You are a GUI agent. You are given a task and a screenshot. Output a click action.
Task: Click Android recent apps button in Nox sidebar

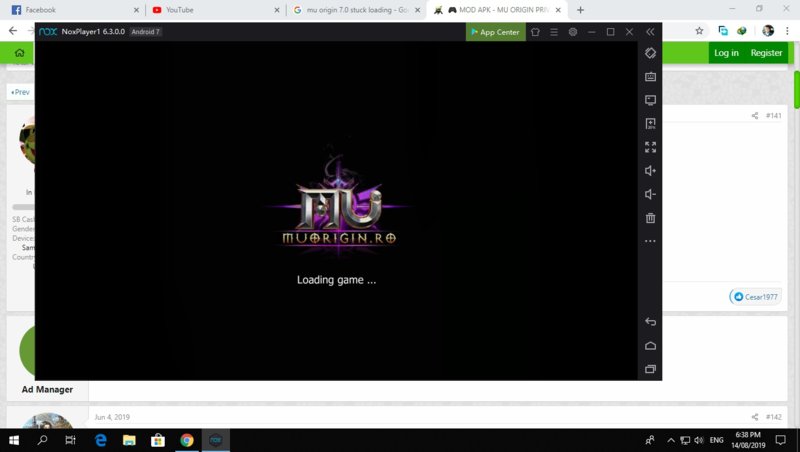(x=650, y=369)
